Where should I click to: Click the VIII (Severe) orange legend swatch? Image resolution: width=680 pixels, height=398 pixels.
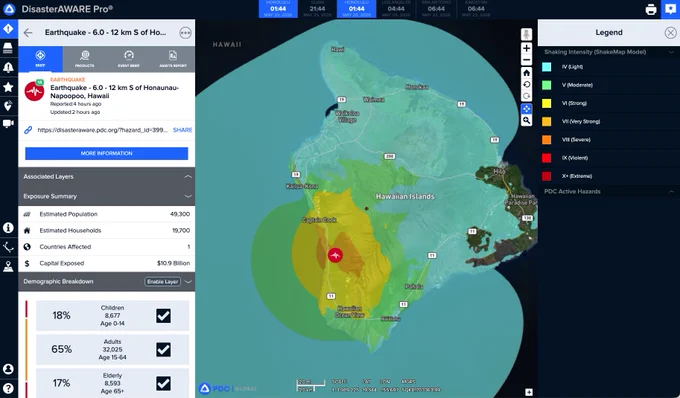[x=546, y=140]
